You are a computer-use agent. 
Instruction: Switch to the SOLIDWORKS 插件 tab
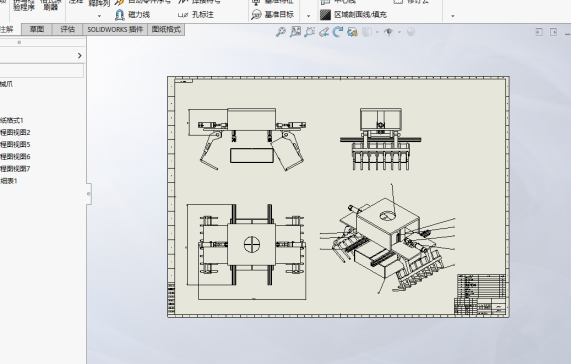(115, 29)
